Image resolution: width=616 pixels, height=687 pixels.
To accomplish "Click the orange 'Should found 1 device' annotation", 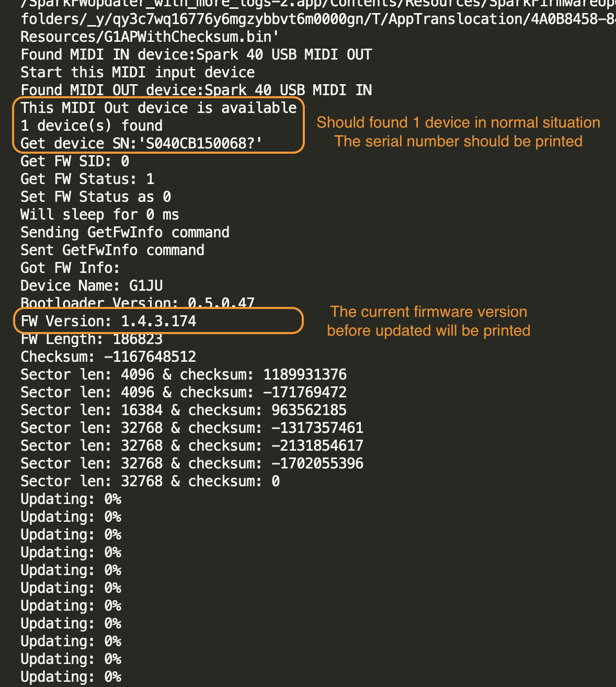I will 458,122.
